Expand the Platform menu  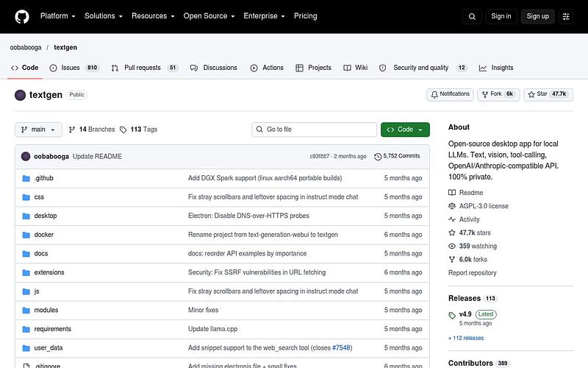pos(58,16)
